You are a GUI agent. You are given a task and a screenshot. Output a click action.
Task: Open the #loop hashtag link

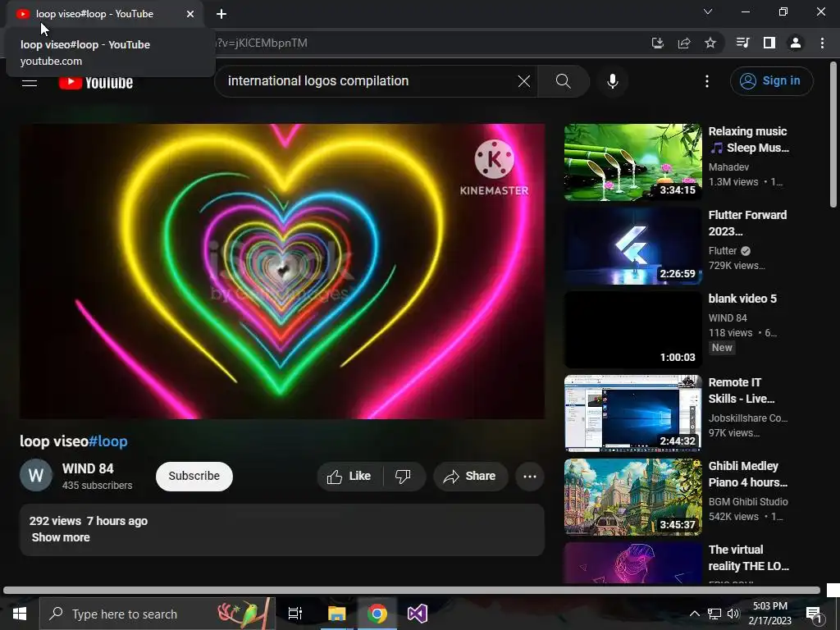[x=108, y=441]
